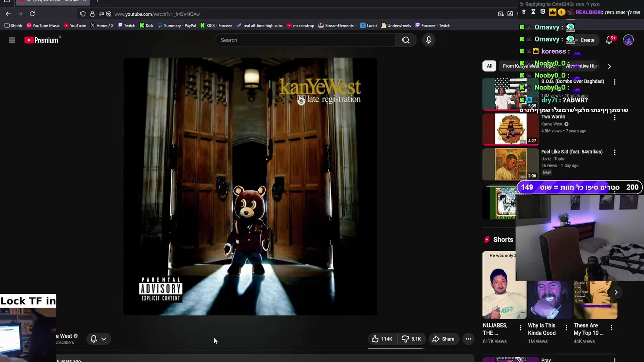Click 'Feel Like Sid (feat. 54strikes)' title
The width and height of the screenshot is (644, 362).
point(572,152)
